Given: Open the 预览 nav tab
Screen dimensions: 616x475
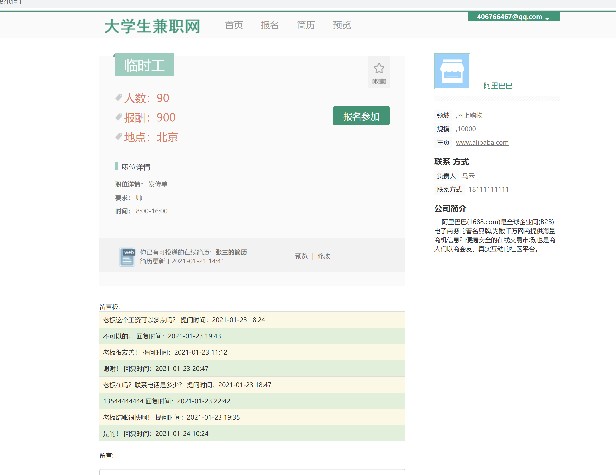Looking at the screenshot, I should tap(342, 26).
